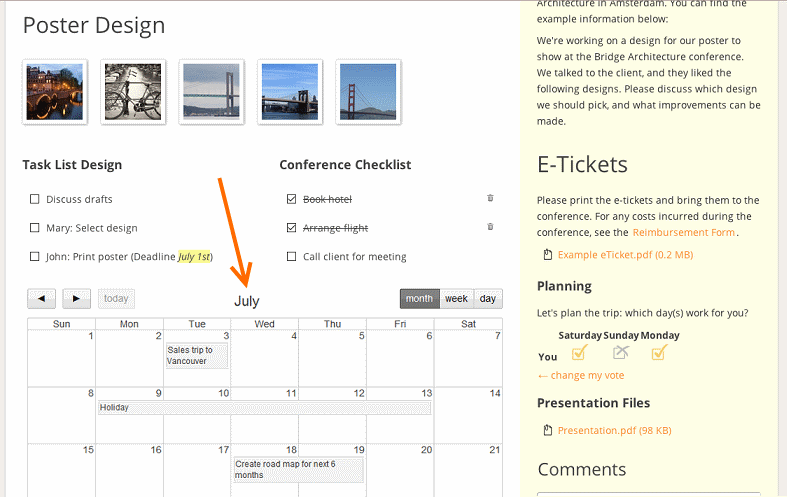Select month view in calendar

420,299
